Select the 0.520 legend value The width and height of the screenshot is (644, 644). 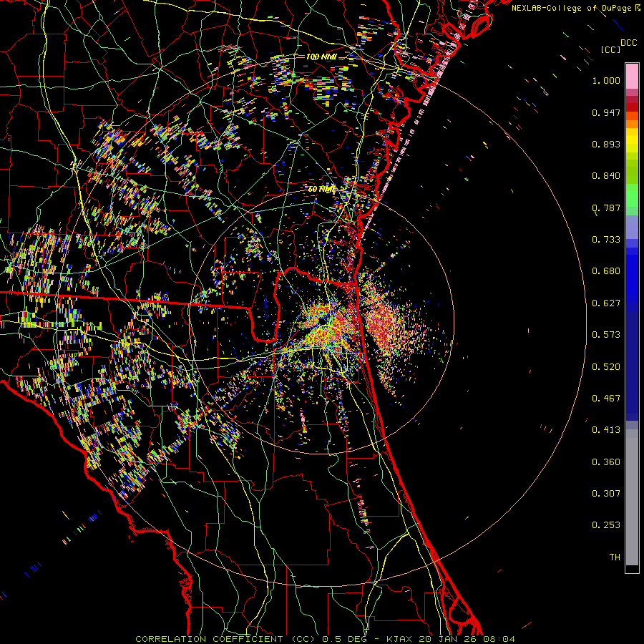606,367
